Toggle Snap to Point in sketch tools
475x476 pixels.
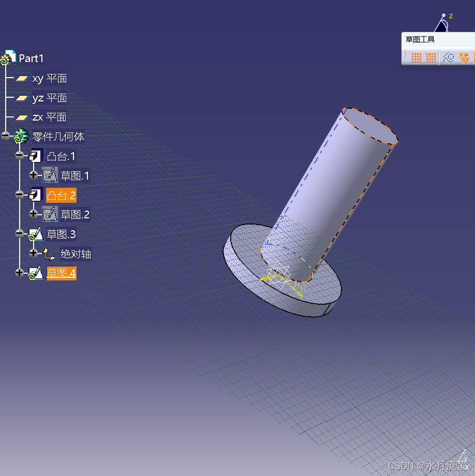tap(431, 57)
